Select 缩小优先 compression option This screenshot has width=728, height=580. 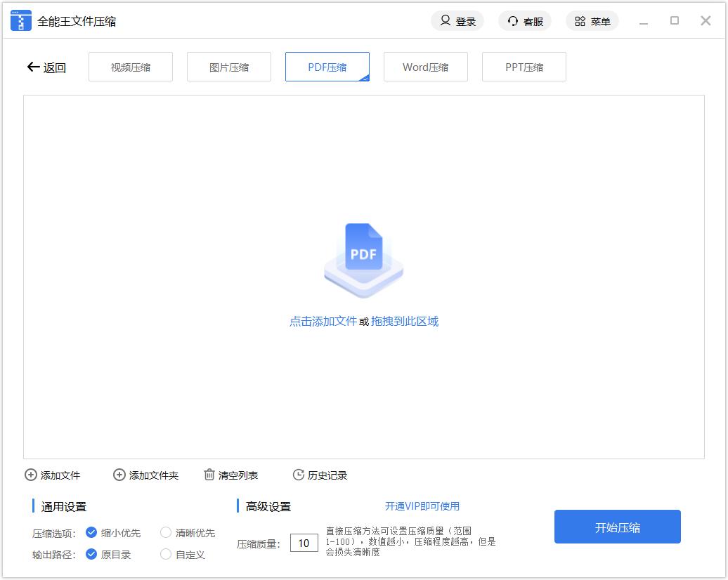tap(91, 533)
